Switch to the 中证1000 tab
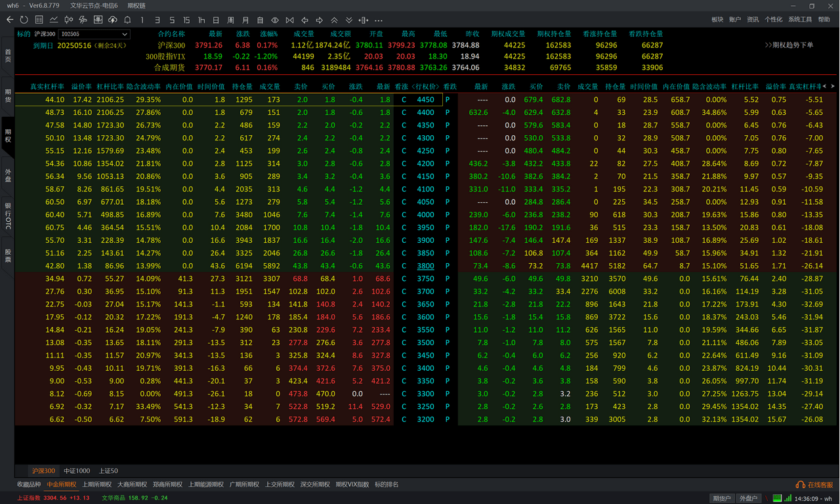840x504 pixels. pos(77,471)
